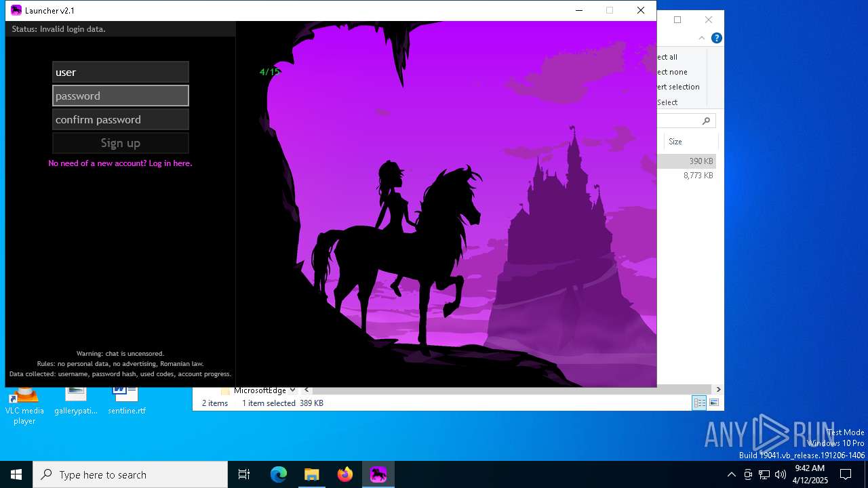Choose Select all in File Explorer
Viewport: 868px width, 488px height.
click(667, 57)
